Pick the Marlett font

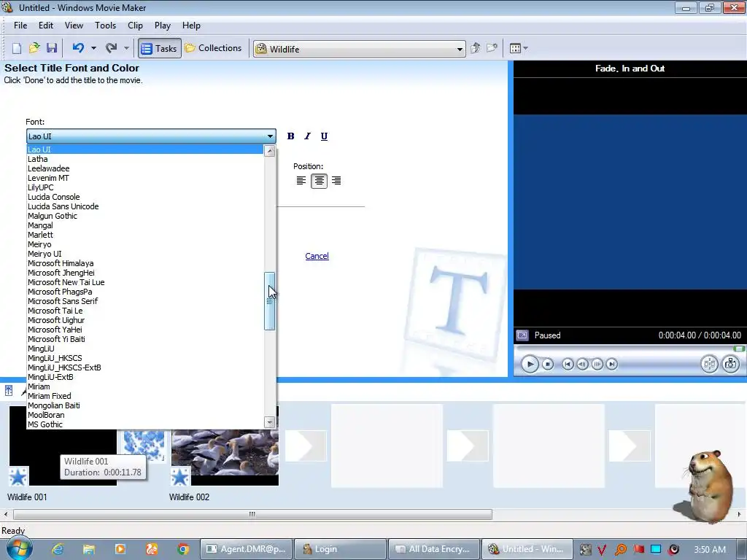pos(145,235)
